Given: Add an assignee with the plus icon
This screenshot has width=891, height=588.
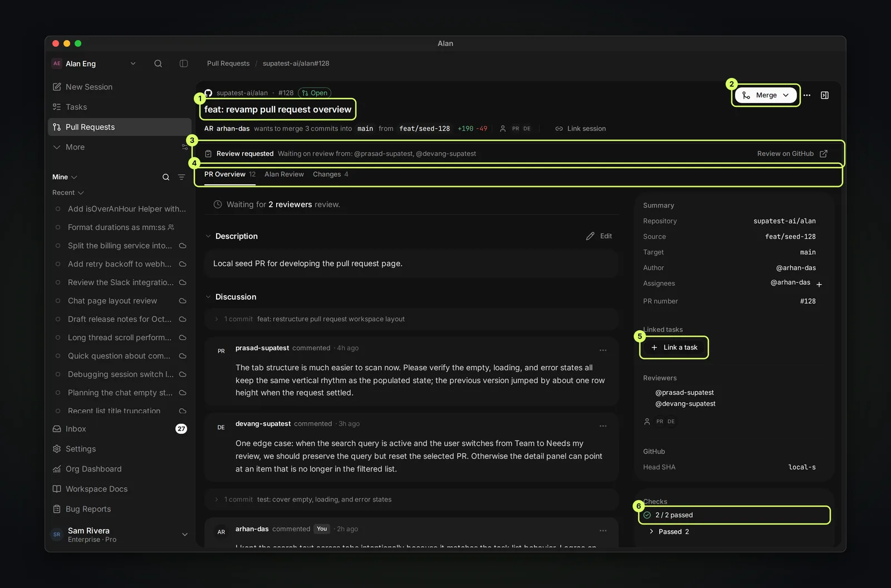Looking at the screenshot, I should [x=819, y=285].
